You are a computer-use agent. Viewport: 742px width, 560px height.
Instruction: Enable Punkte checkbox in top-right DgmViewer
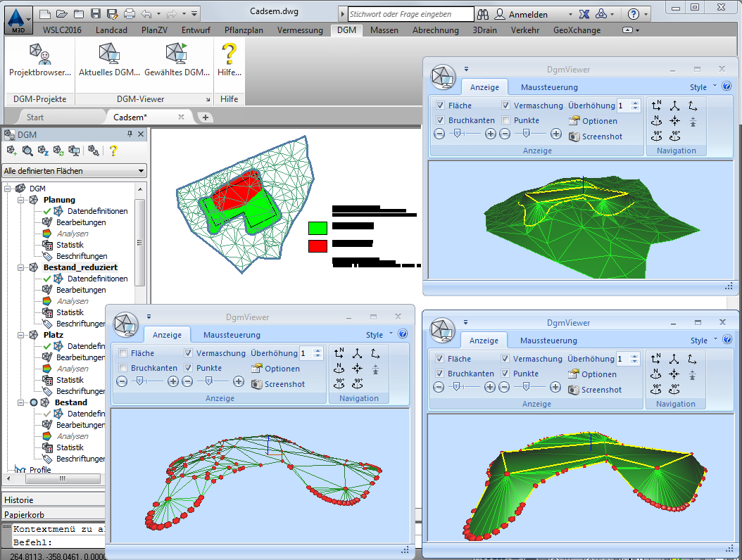pos(506,120)
